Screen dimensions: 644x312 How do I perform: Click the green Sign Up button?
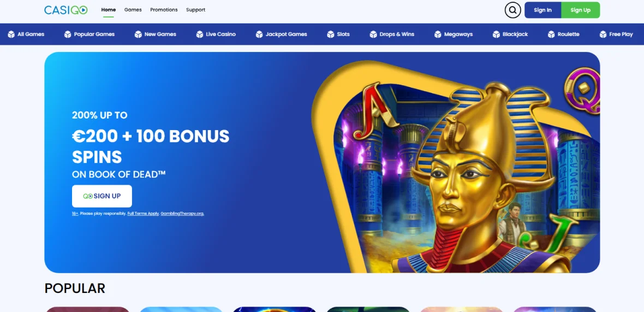pyautogui.click(x=580, y=10)
